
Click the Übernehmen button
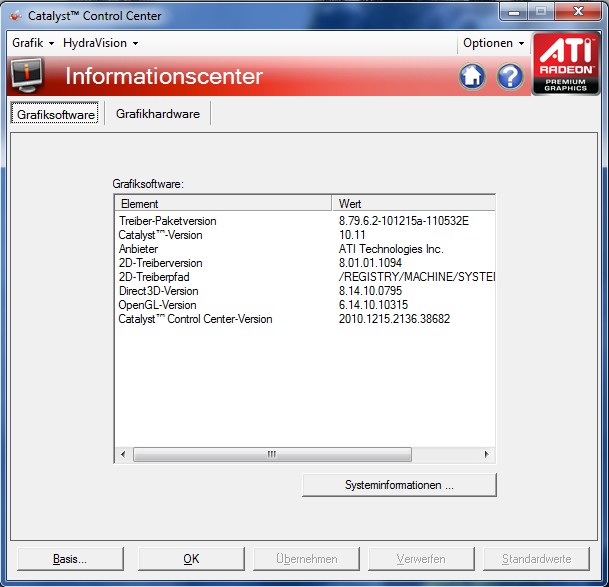(x=306, y=559)
